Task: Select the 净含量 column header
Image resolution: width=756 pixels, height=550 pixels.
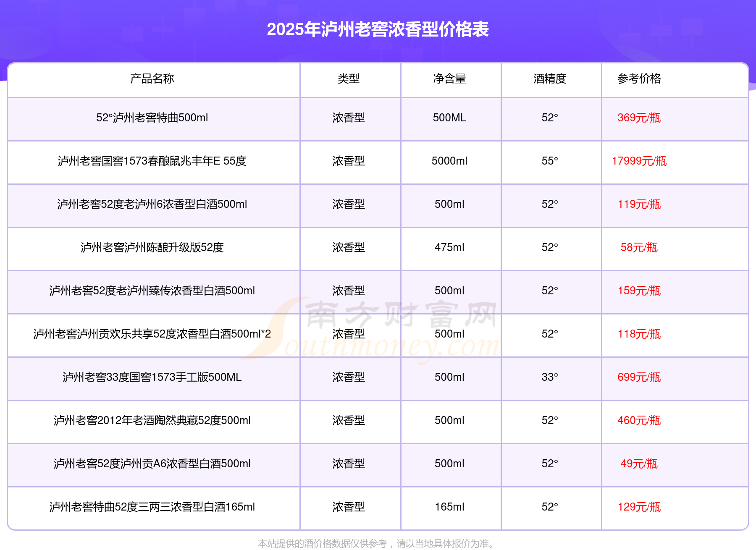Action: pos(449,79)
